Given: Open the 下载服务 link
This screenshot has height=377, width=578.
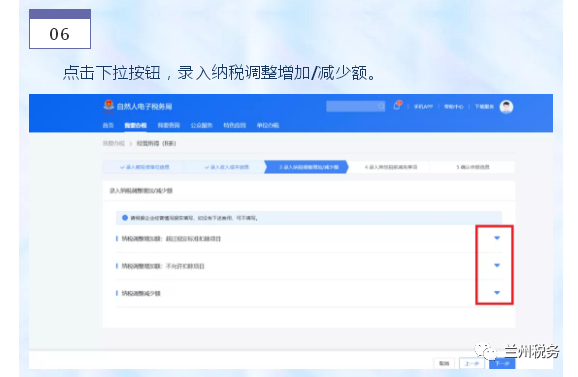Looking at the screenshot, I should (484, 107).
